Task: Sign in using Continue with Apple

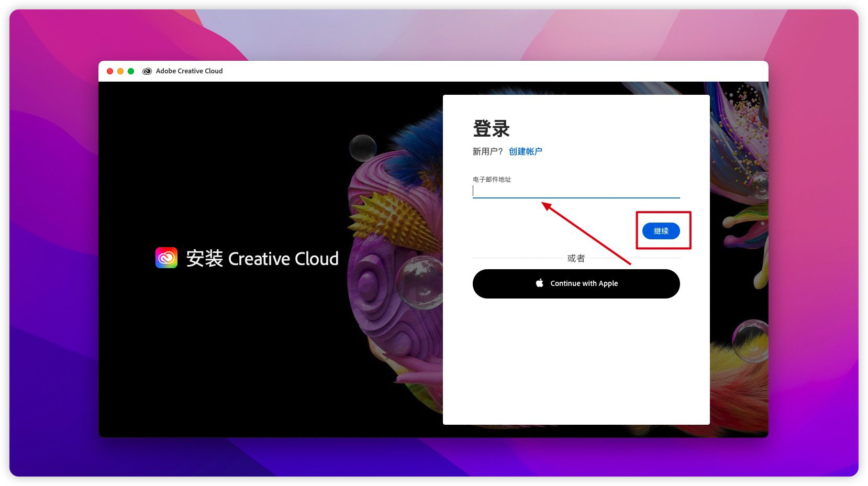Action: tap(576, 284)
